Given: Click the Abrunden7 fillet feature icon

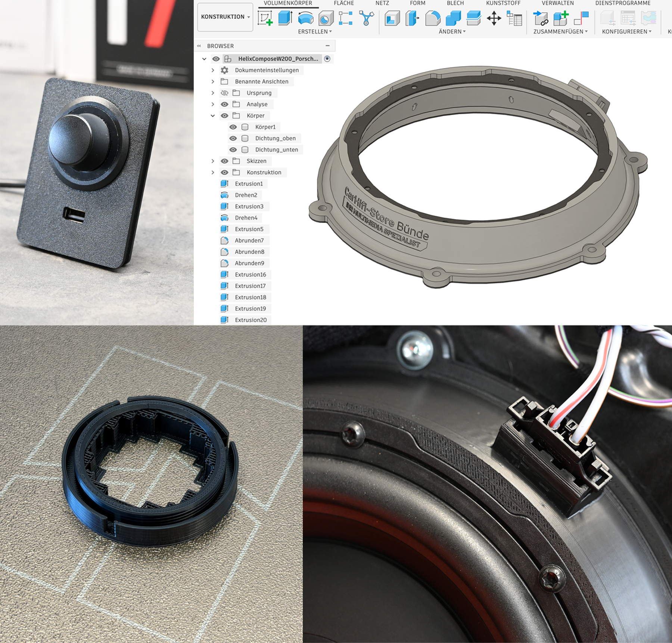Looking at the screenshot, I should click(x=224, y=241).
